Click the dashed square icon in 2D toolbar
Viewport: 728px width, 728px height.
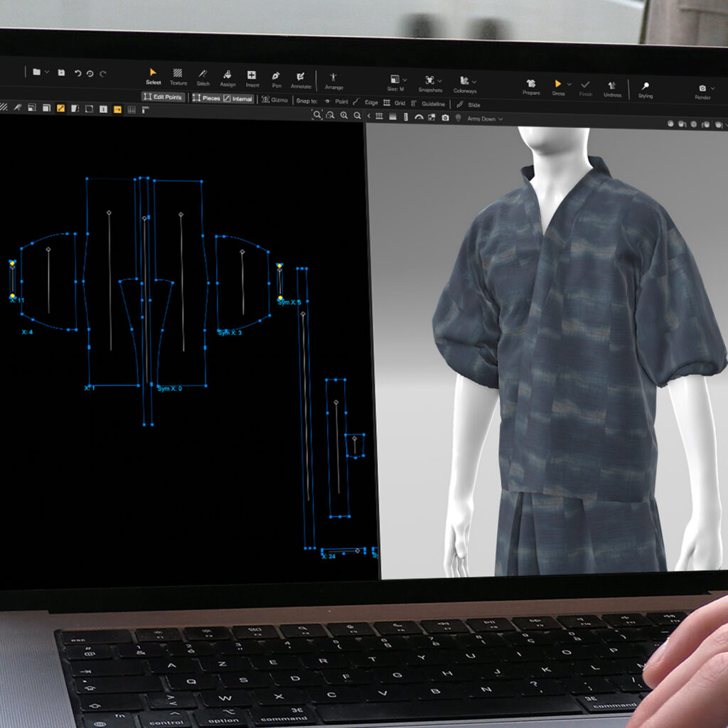point(89,109)
